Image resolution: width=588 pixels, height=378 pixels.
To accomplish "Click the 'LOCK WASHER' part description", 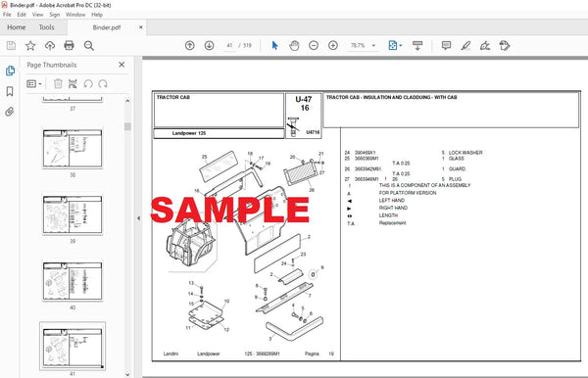I will pos(465,153).
